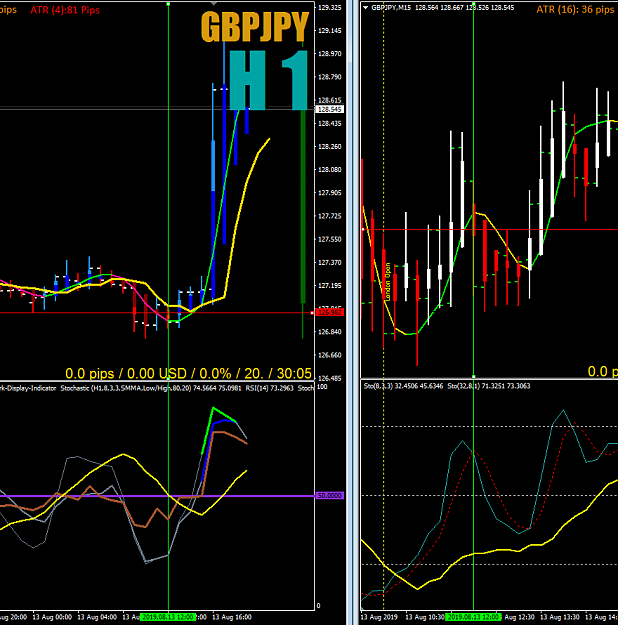Click the Sto(32,8,1) indicator label

click(x=489, y=386)
